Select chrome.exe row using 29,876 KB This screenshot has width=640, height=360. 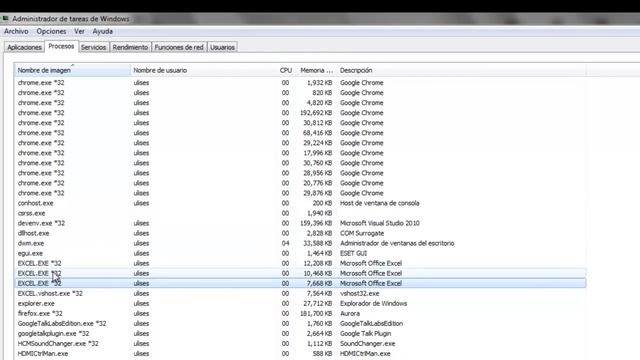coord(300,193)
